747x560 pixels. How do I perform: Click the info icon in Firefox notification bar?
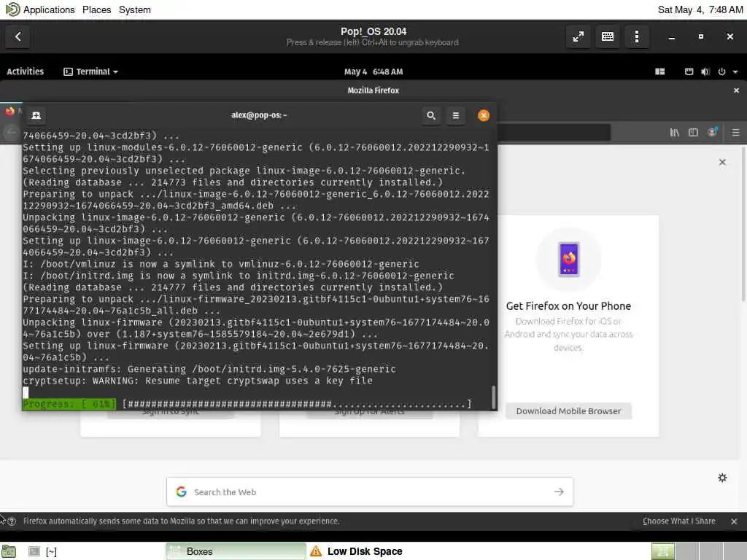click(x=12, y=521)
